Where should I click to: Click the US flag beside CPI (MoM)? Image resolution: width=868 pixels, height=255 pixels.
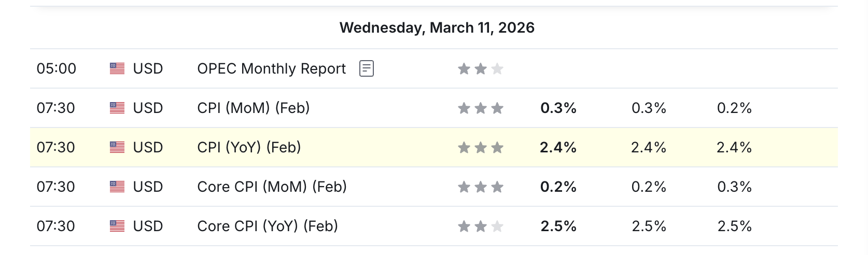[117, 108]
